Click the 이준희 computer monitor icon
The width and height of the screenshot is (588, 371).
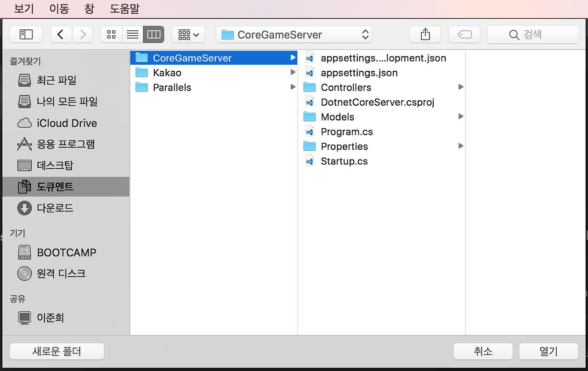24,318
